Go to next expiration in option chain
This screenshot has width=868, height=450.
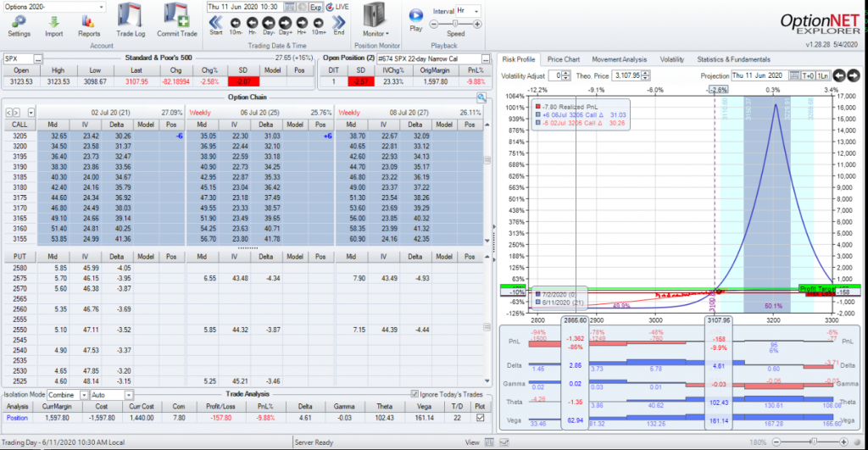pyautogui.click(x=16, y=113)
